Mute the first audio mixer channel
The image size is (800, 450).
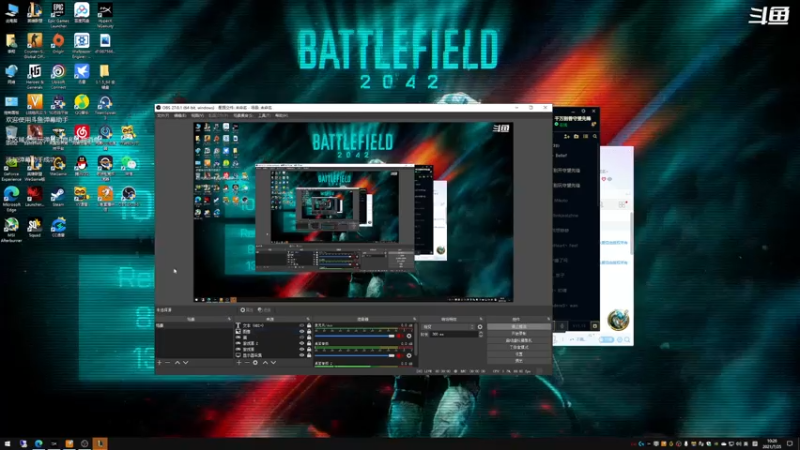(x=401, y=336)
